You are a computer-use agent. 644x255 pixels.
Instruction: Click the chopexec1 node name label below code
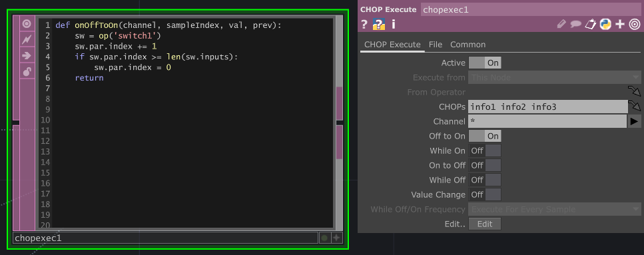[x=166, y=238]
